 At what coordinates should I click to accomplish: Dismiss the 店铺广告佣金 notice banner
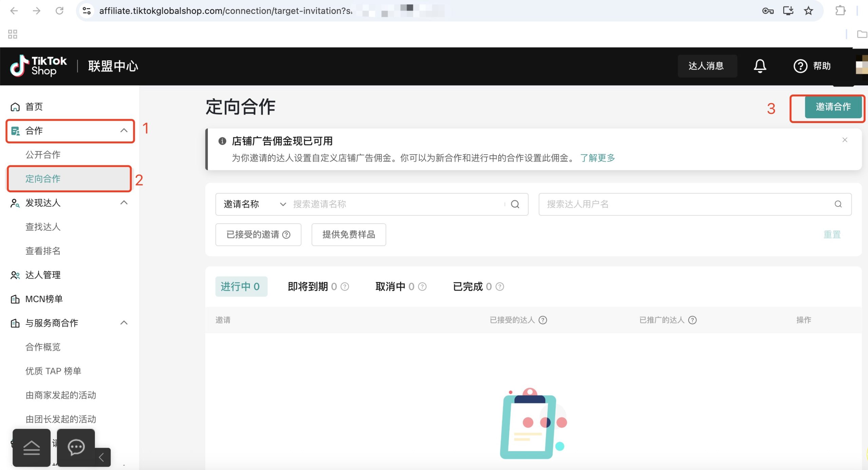click(x=845, y=140)
